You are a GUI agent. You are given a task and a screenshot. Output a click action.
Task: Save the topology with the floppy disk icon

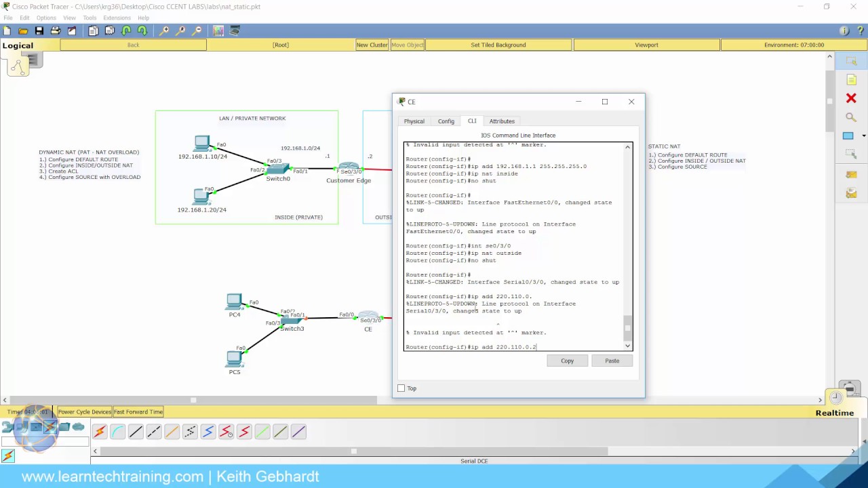39,30
